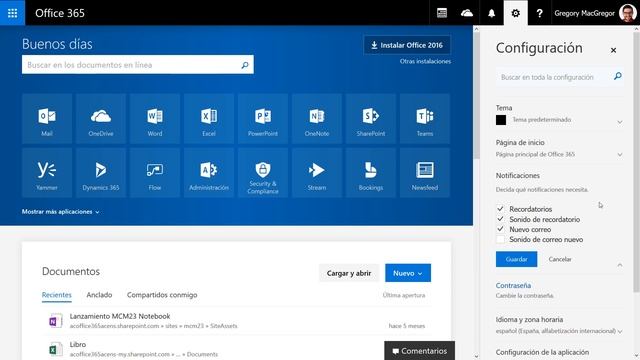Open the OneNote app tile

317,119
